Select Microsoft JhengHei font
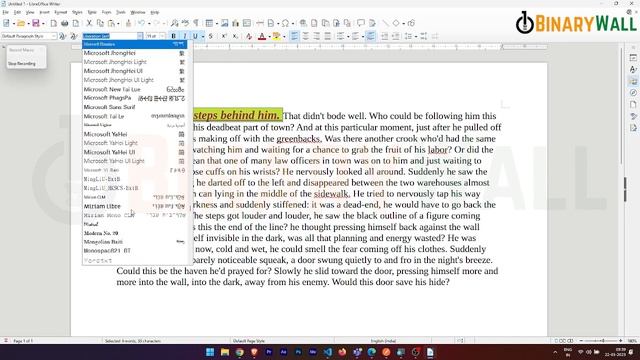 click(x=135, y=53)
